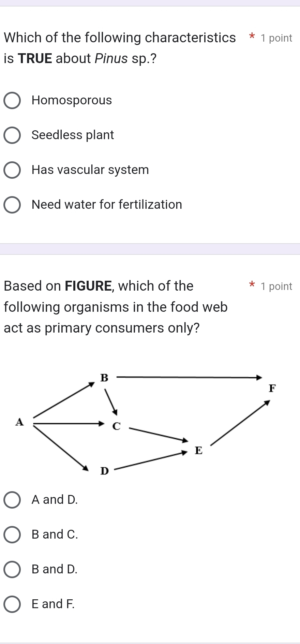Click node E in the food web diagram

[x=198, y=451]
